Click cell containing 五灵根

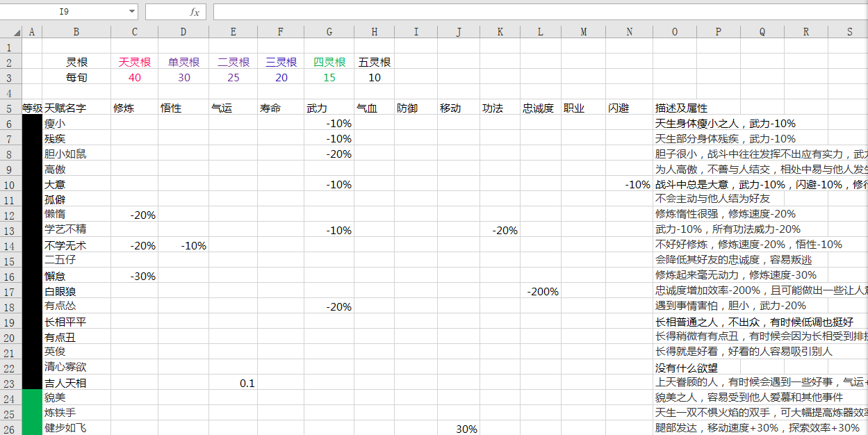point(375,62)
